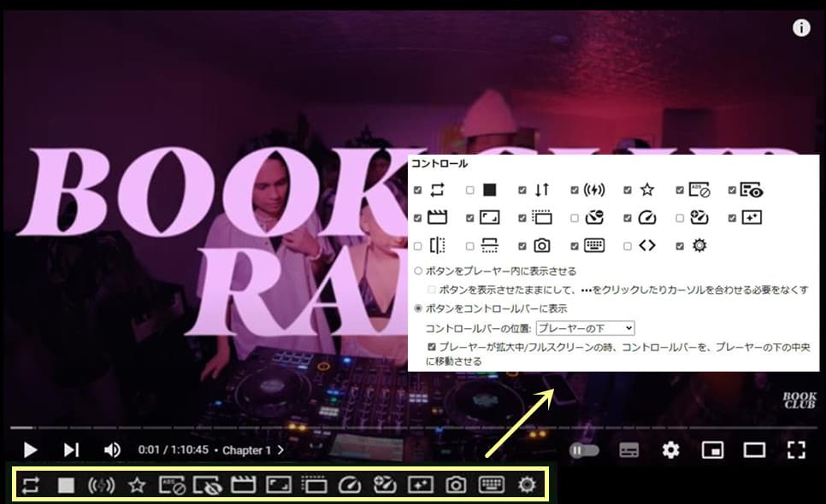Image resolution: width=826 pixels, height=504 pixels.
Task: Uncheck the eye icon checkbox in Controls panel
Action: click(732, 190)
